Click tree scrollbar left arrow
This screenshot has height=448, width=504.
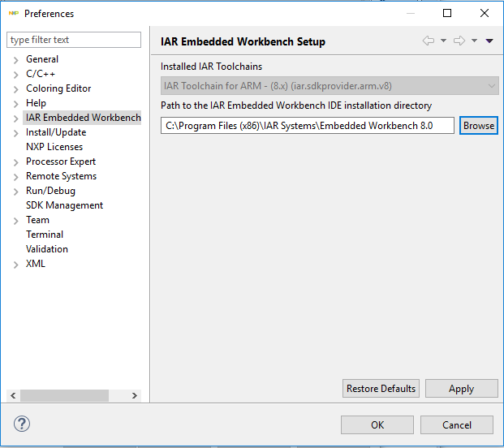[13, 395]
